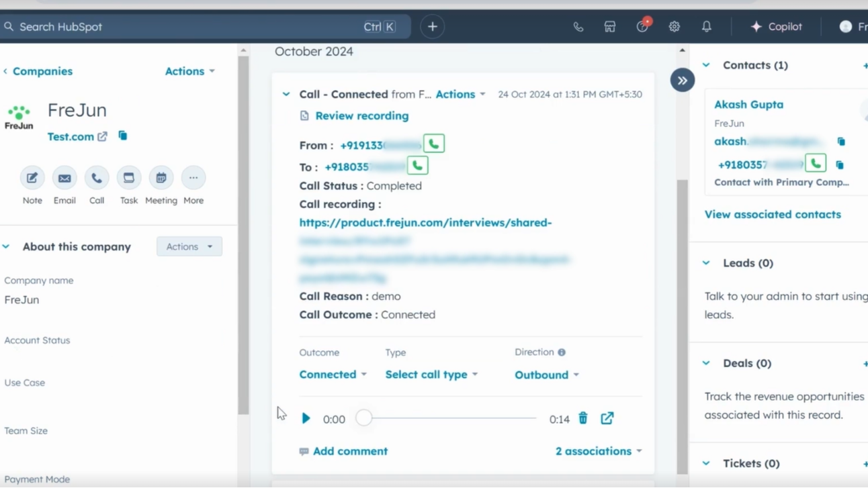
Task: Play the call recording
Action: point(306,419)
